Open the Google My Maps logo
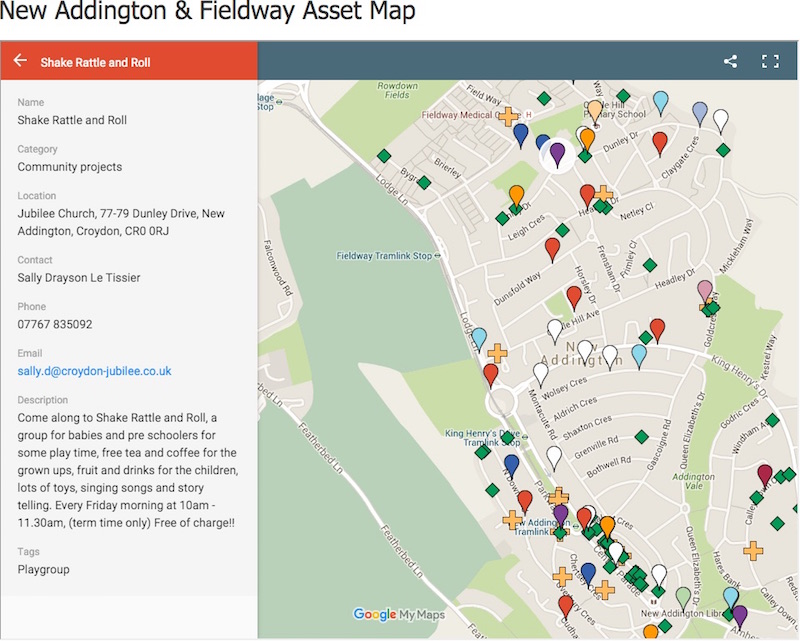The image size is (800, 641). point(399,614)
